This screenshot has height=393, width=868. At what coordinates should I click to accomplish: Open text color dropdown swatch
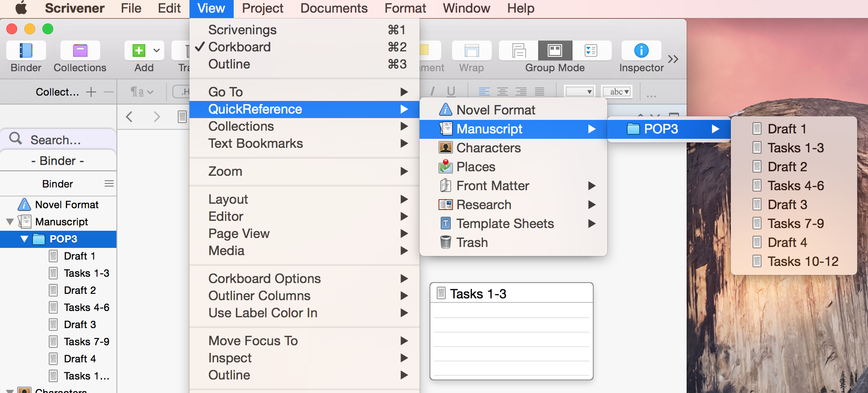[x=580, y=91]
